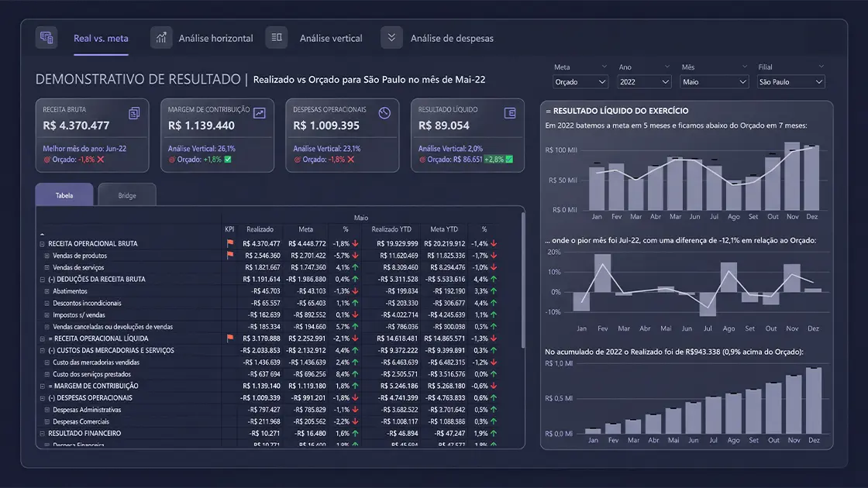Image resolution: width=868 pixels, height=488 pixels.
Task: Click the Custo dos serviços prestados row label
Action: 92,375
